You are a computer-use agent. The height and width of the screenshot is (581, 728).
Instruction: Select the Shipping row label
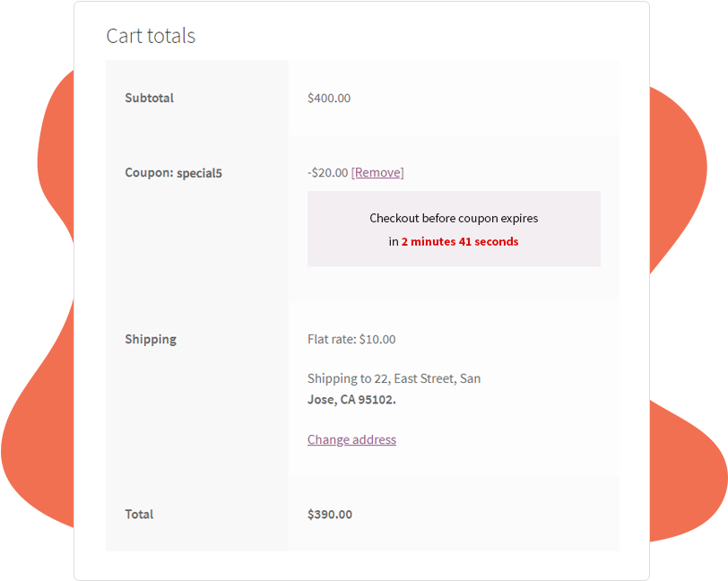pyautogui.click(x=151, y=339)
